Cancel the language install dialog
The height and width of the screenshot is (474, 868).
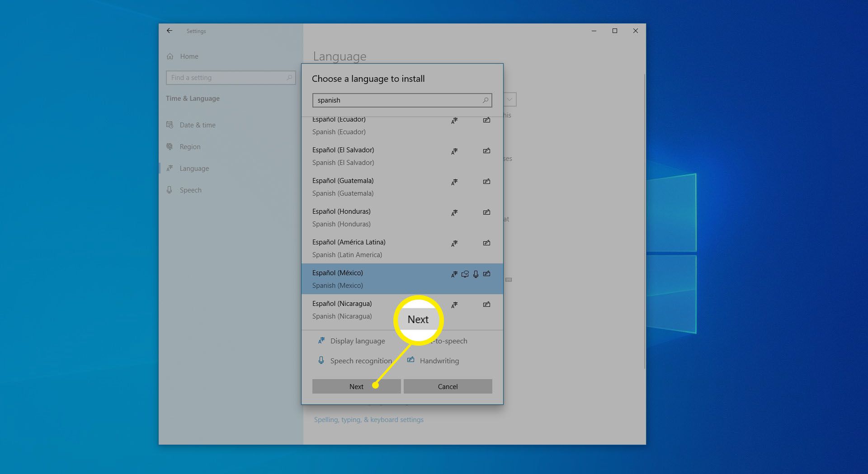pyautogui.click(x=448, y=386)
